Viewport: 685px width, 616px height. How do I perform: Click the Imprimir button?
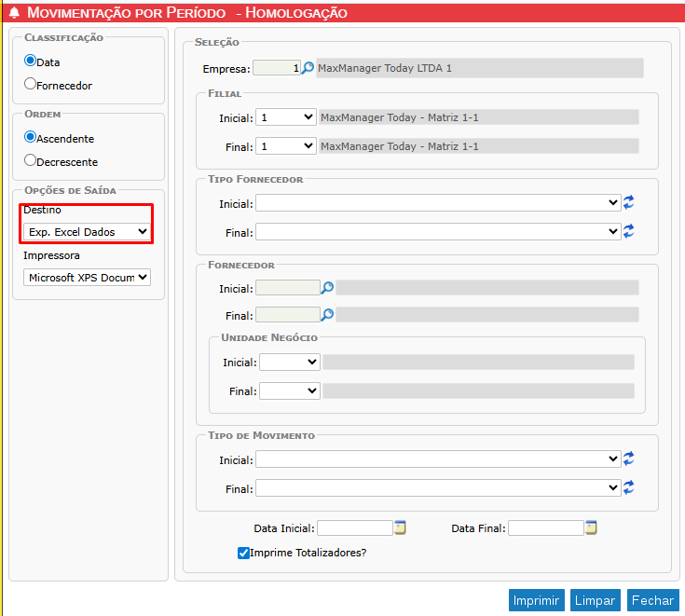[537, 601]
